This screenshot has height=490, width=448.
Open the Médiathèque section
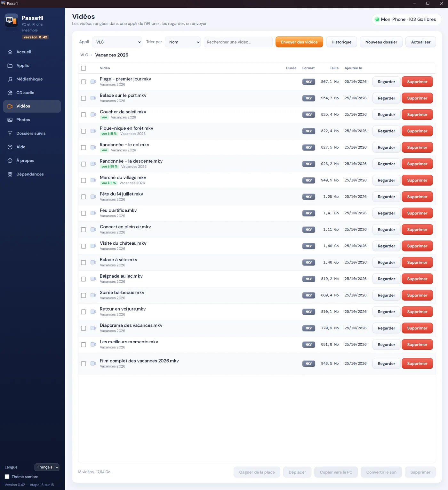coord(32,79)
